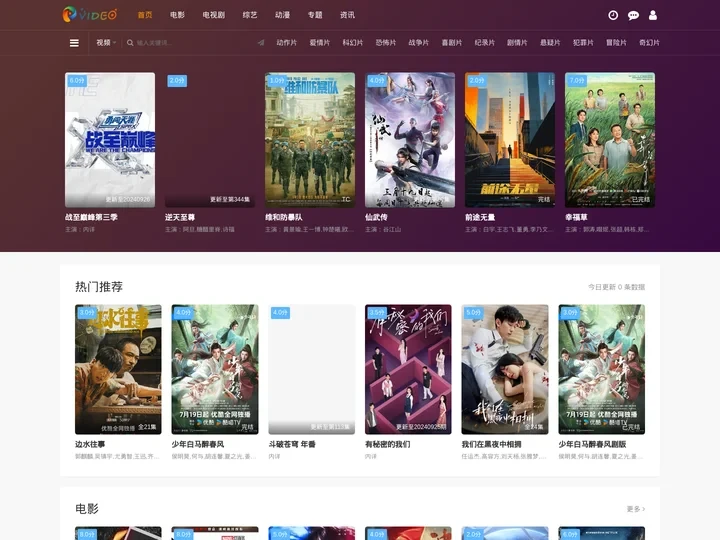
Task: Open viewing history clock icon
Action: (x=613, y=15)
